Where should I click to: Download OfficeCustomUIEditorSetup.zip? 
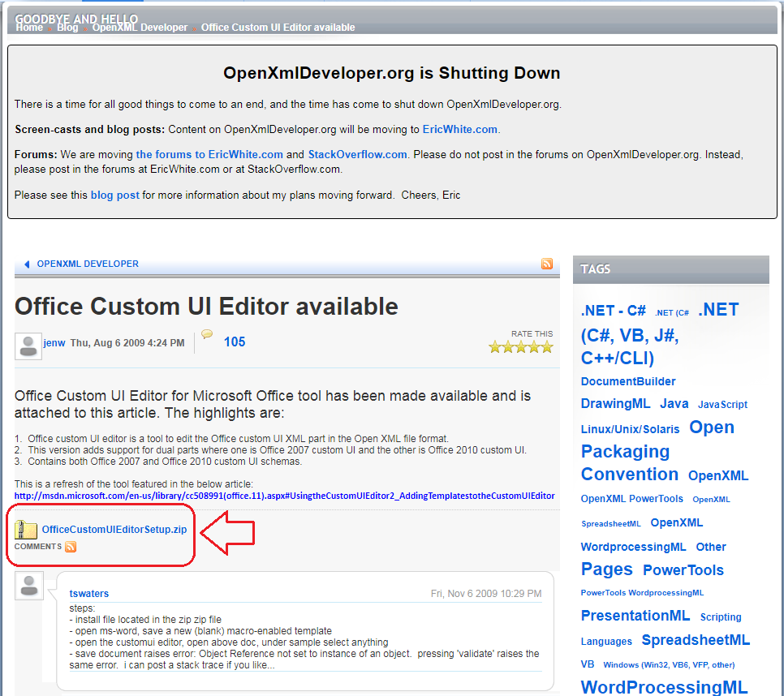[114, 529]
